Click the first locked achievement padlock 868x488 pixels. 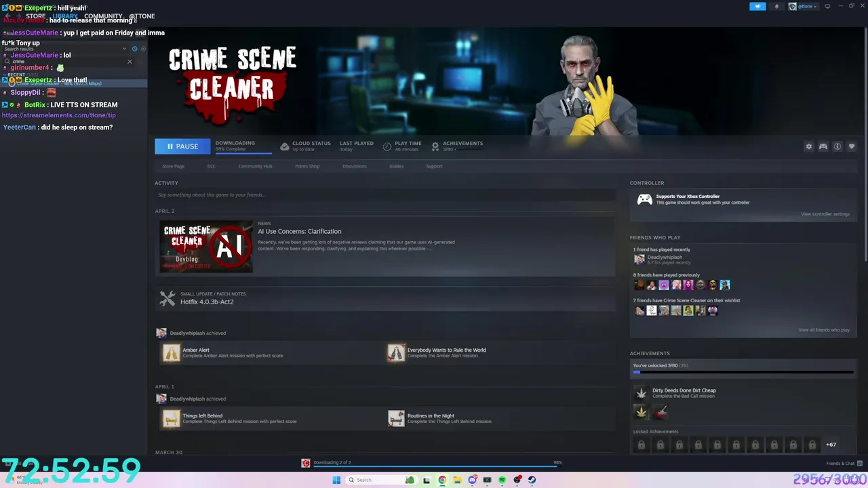pyautogui.click(x=641, y=445)
